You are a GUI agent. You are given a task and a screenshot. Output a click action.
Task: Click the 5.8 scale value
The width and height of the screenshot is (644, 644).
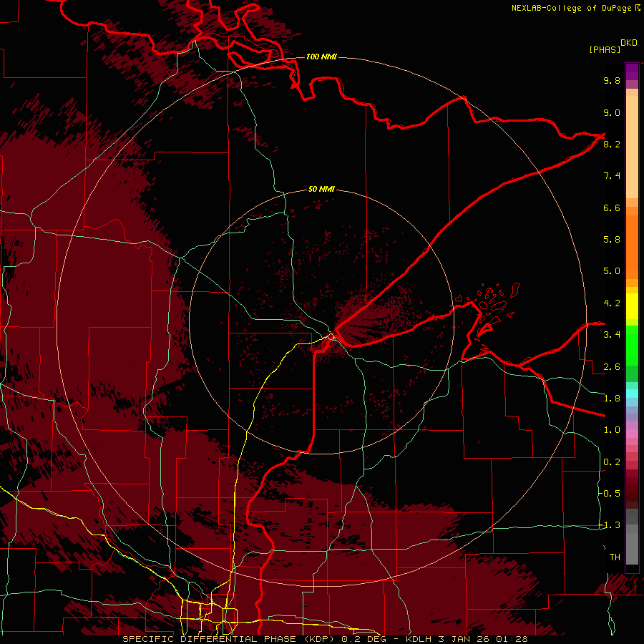612,240
